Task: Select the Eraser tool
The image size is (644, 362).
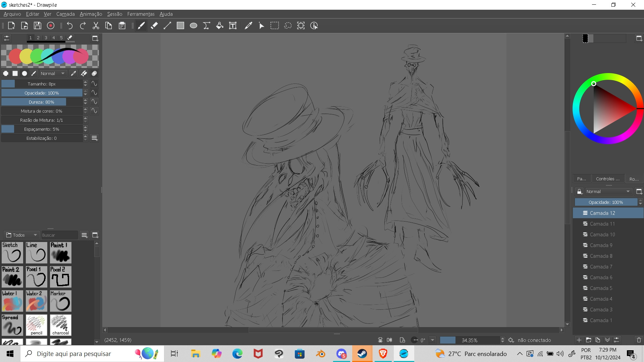Action: 154,25
